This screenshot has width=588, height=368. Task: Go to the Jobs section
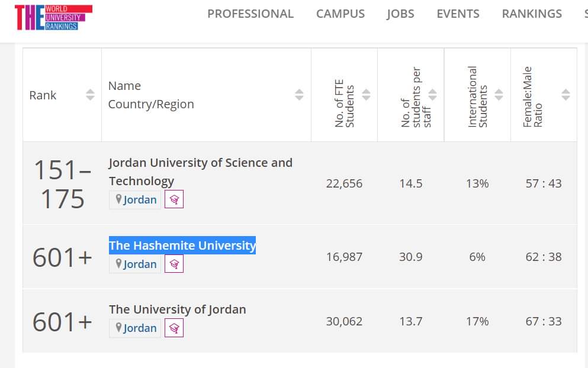tap(400, 14)
